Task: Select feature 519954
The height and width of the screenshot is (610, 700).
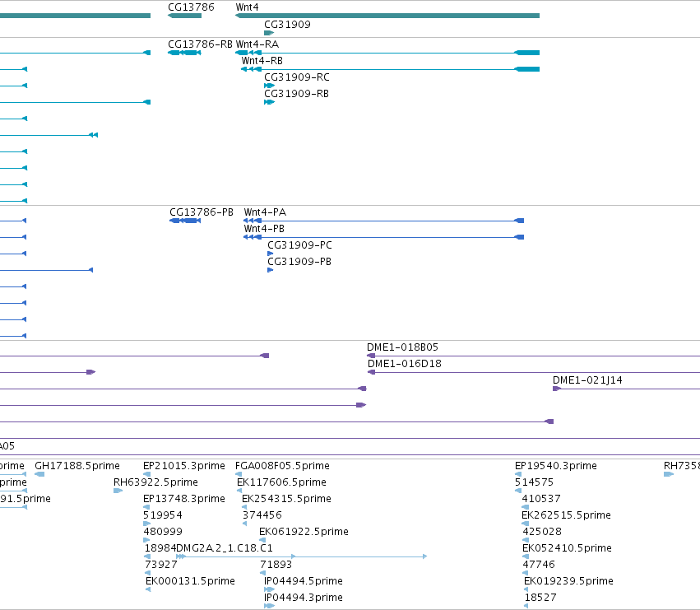Action: pos(163,515)
